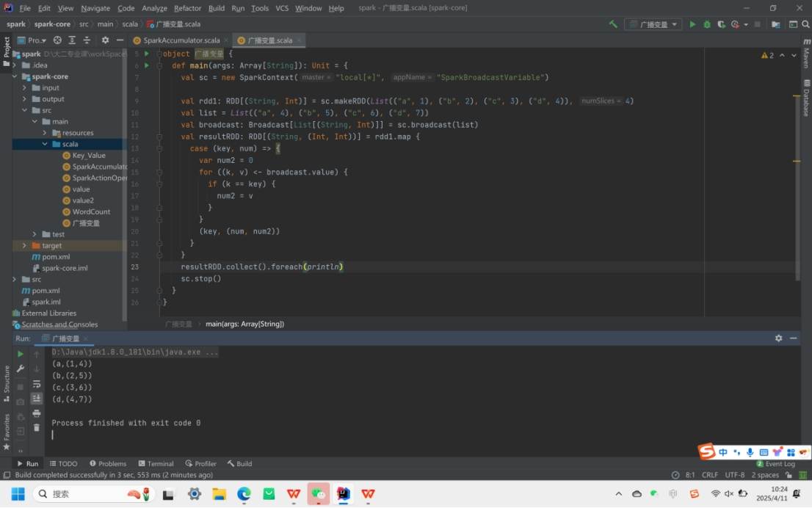The height and width of the screenshot is (508, 812).
Task: Collapse all in Project panel toolbar
Action: 87,40
